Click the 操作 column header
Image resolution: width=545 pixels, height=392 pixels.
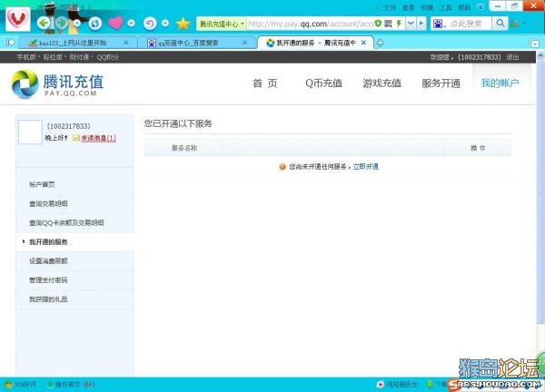point(478,148)
